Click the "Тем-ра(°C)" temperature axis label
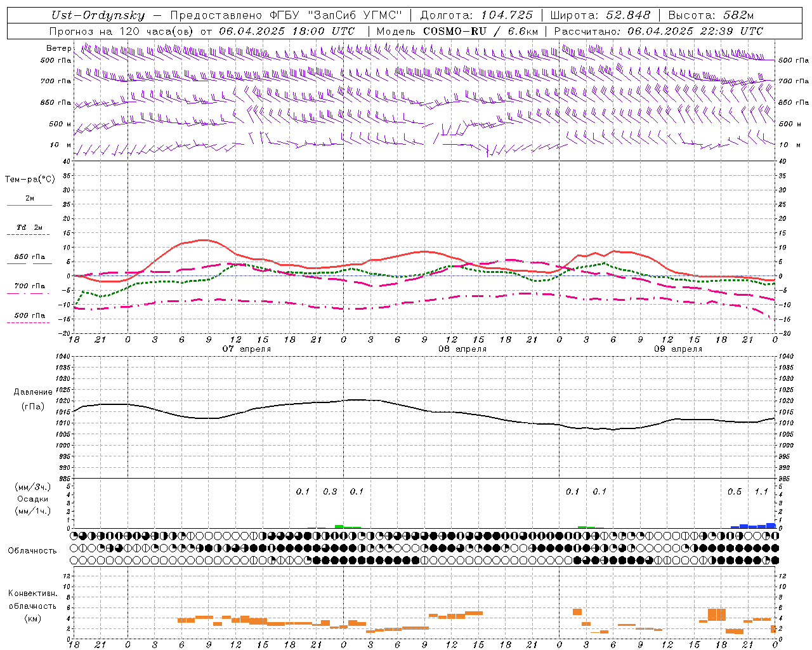The height and width of the screenshot is (650, 812). coord(30,180)
